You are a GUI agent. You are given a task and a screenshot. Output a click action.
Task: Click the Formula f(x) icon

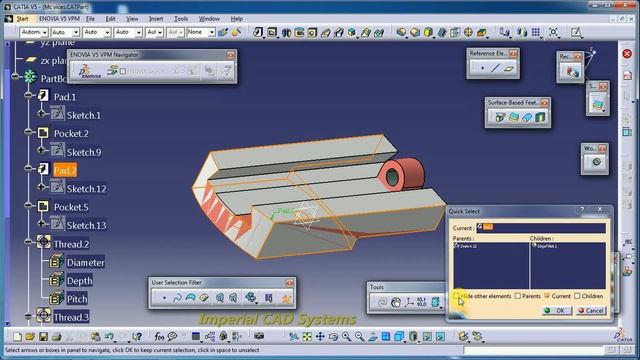(x=159, y=336)
